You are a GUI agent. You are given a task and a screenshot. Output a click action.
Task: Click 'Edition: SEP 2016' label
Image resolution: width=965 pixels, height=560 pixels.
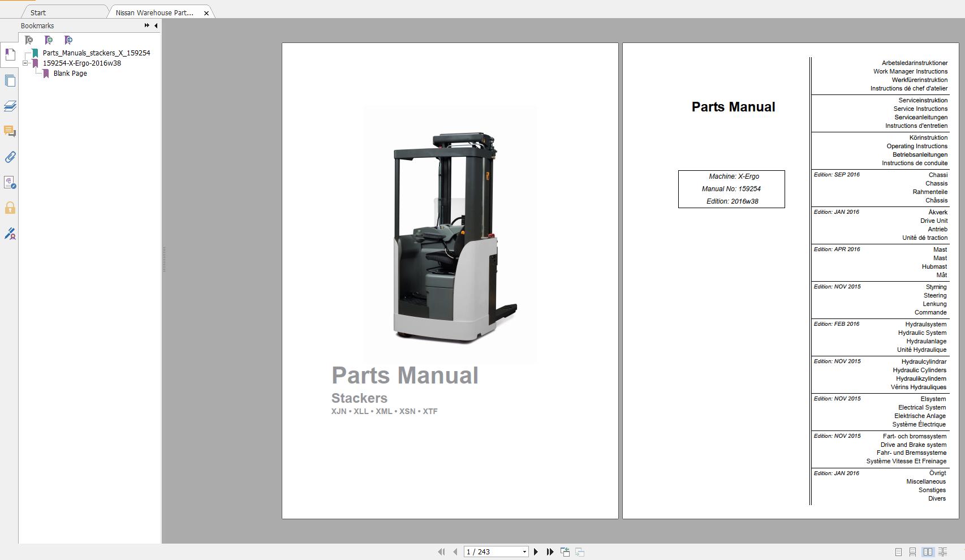click(837, 175)
